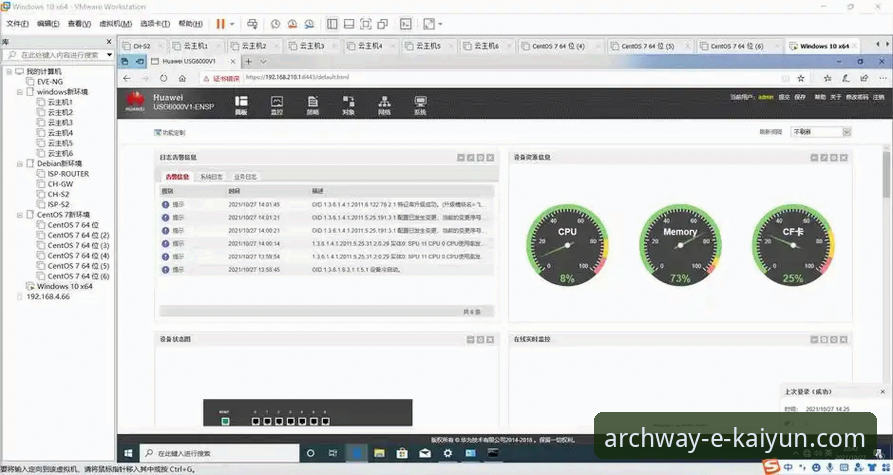Switch to the 系统日志 tab
This screenshot has height=475, width=893.
point(213,176)
